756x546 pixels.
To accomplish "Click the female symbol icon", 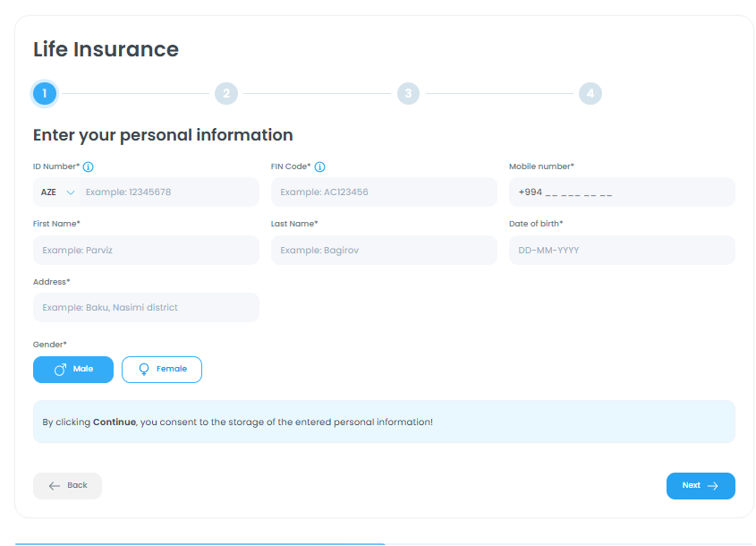I will pyautogui.click(x=143, y=370).
